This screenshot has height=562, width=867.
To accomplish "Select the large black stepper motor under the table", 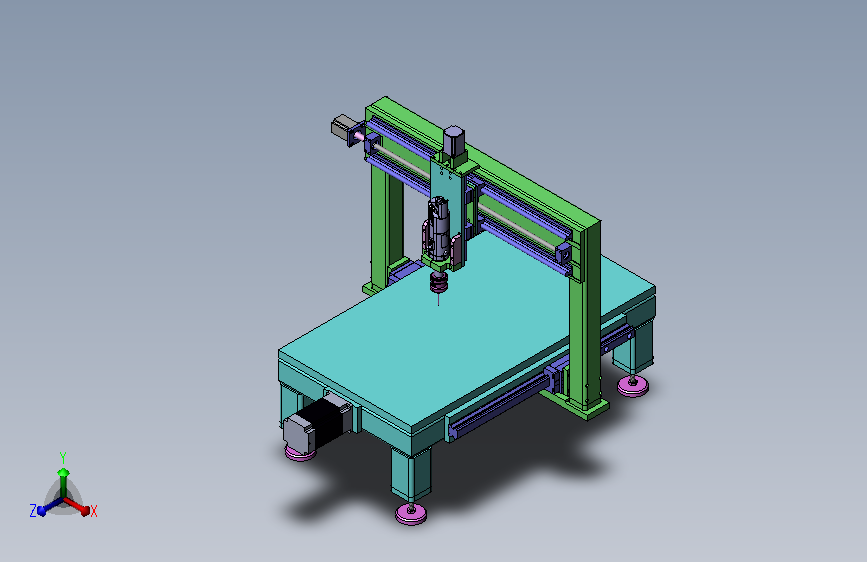I will pos(318,423).
